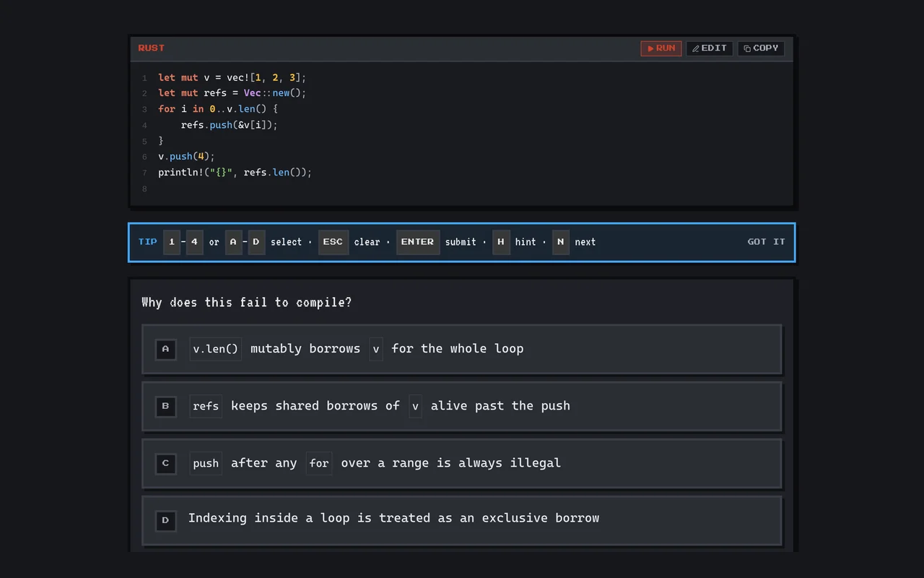The height and width of the screenshot is (578, 924).
Task: Click the EDIT button in code header
Action: click(x=709, y=48)
